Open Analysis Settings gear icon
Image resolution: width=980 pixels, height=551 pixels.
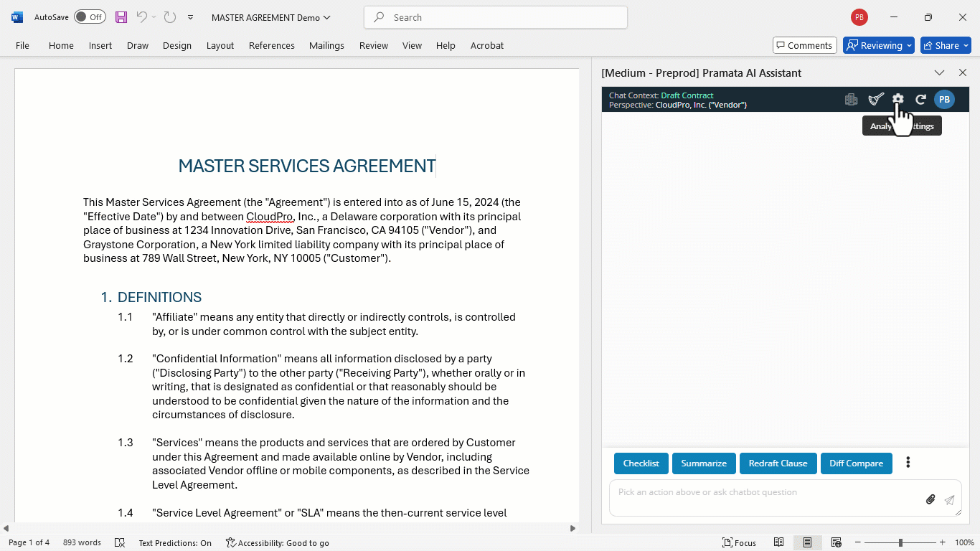897,99
